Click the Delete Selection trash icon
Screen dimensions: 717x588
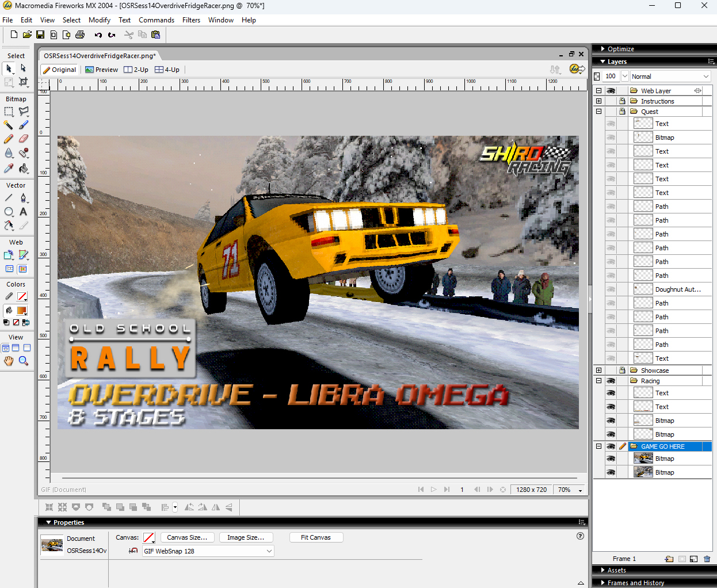click(x=707, y=559)
